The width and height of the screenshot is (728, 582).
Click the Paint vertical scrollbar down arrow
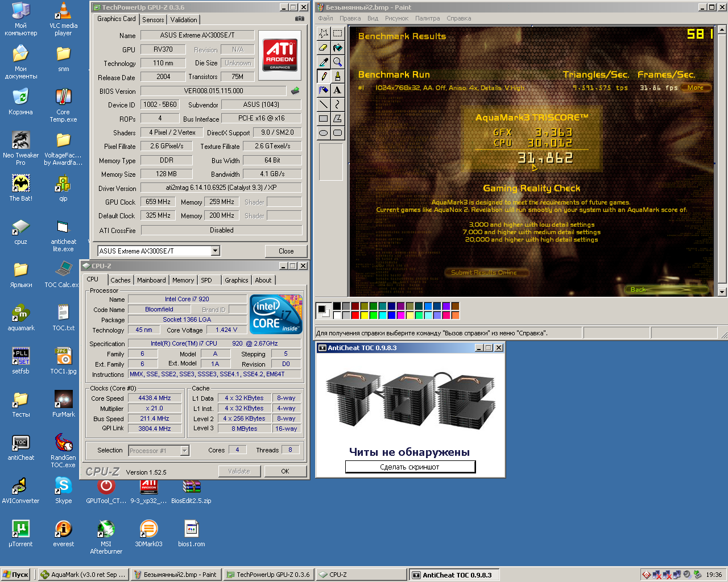coord(722,292)
